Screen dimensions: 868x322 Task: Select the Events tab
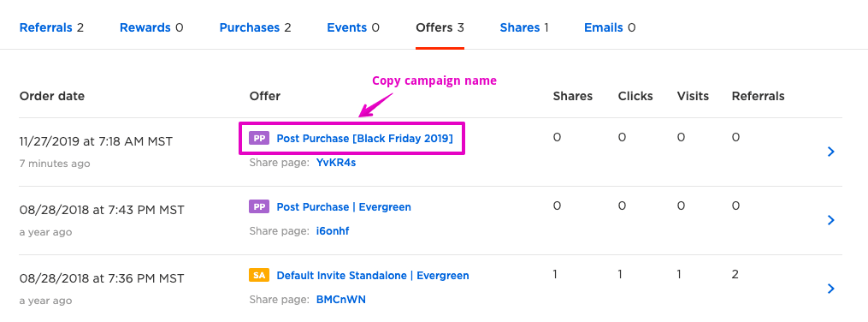click(353, 27)
